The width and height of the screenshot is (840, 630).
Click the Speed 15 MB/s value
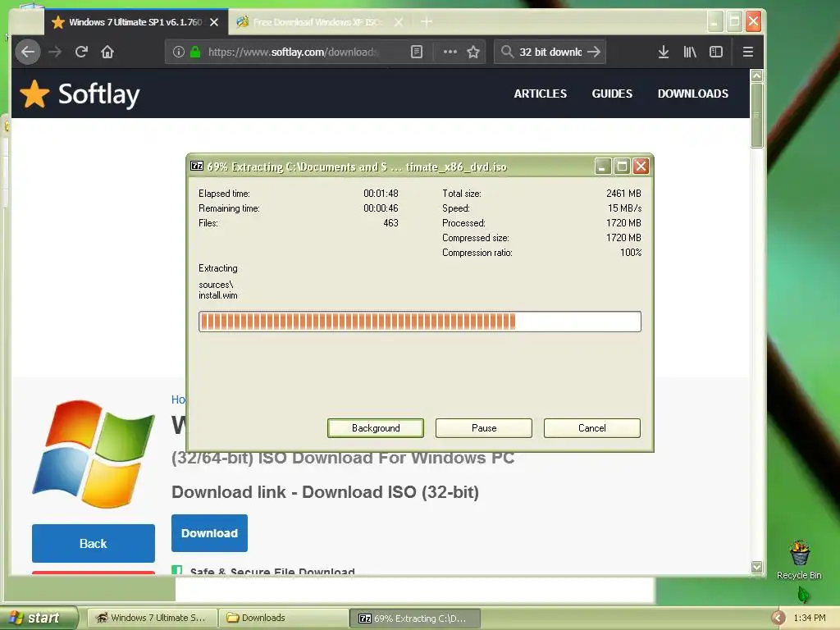624,208
